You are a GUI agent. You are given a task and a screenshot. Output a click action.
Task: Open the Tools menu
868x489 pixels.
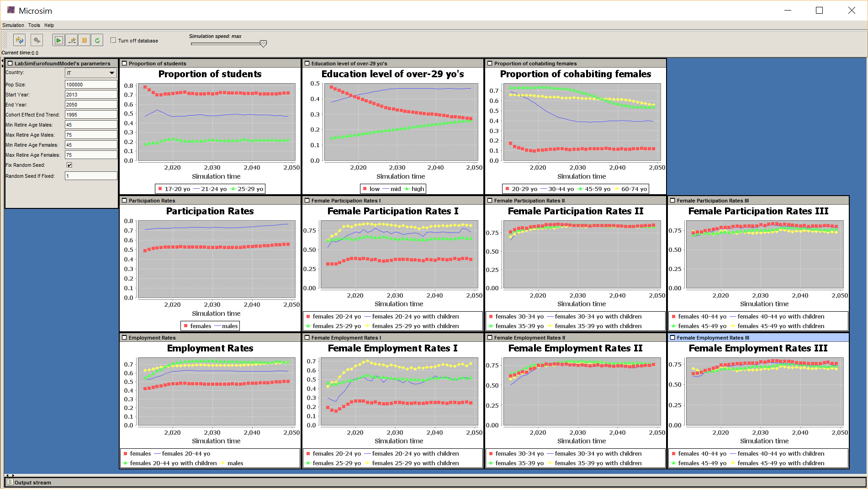[34, 26]
